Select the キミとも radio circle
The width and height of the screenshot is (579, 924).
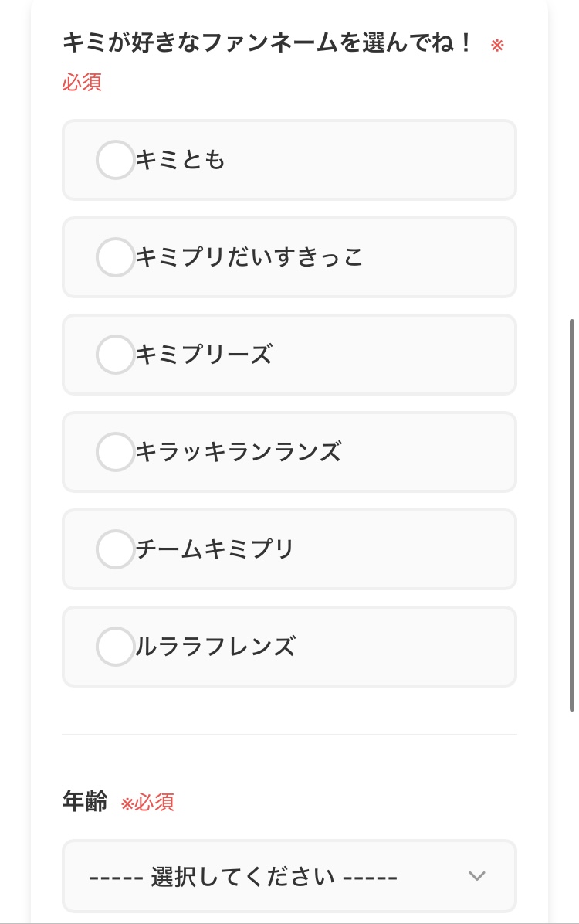[115, 160]
